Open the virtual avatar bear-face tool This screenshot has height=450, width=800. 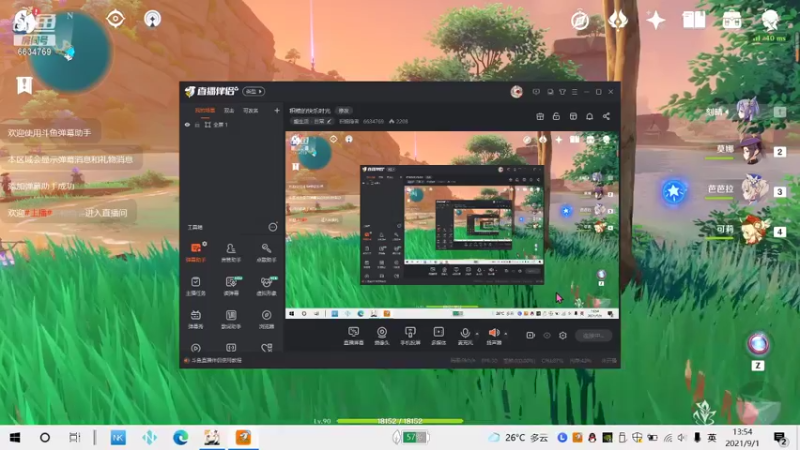click(x=266, y=285)
